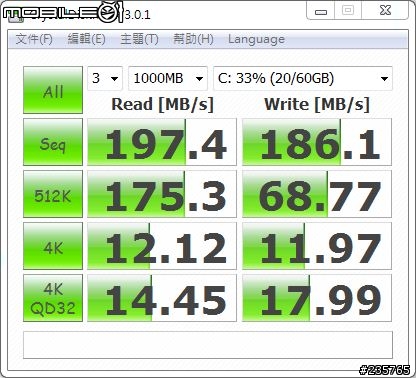Select the 4K write value 11.97
This screenshot has height=378, width=416.
tap(317, 246)
